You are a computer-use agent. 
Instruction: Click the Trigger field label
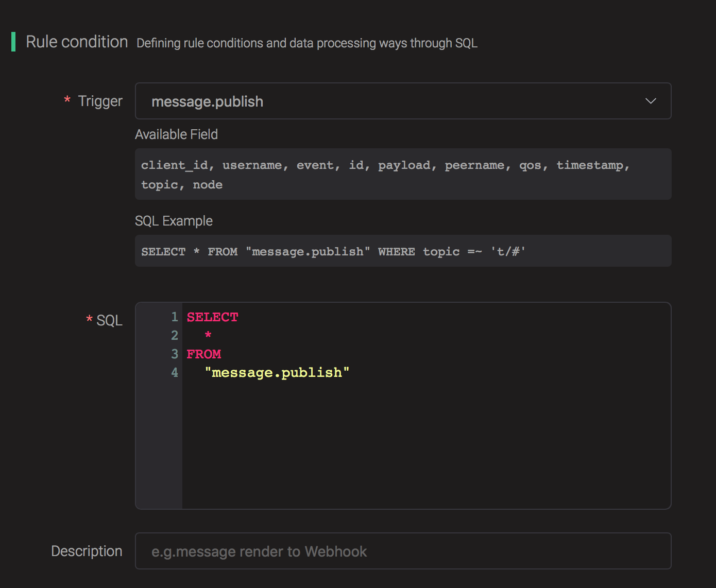click(100, 101)
